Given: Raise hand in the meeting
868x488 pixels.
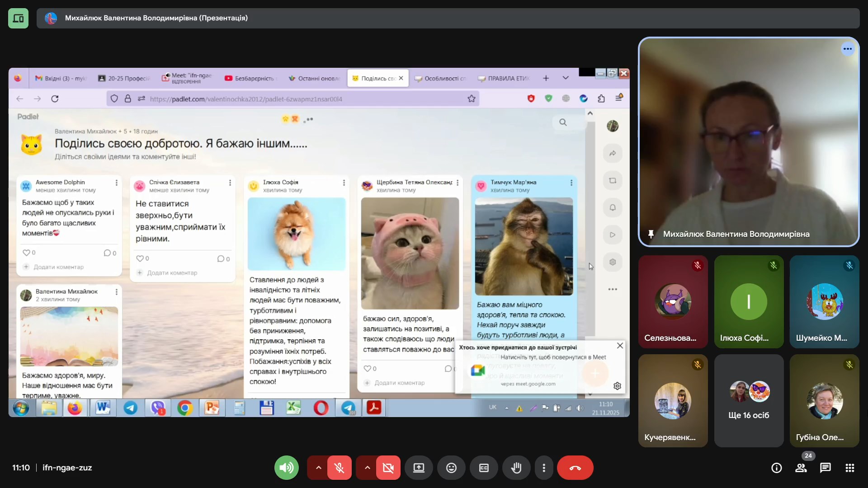Looking at the screenshot, I should 516,468.
